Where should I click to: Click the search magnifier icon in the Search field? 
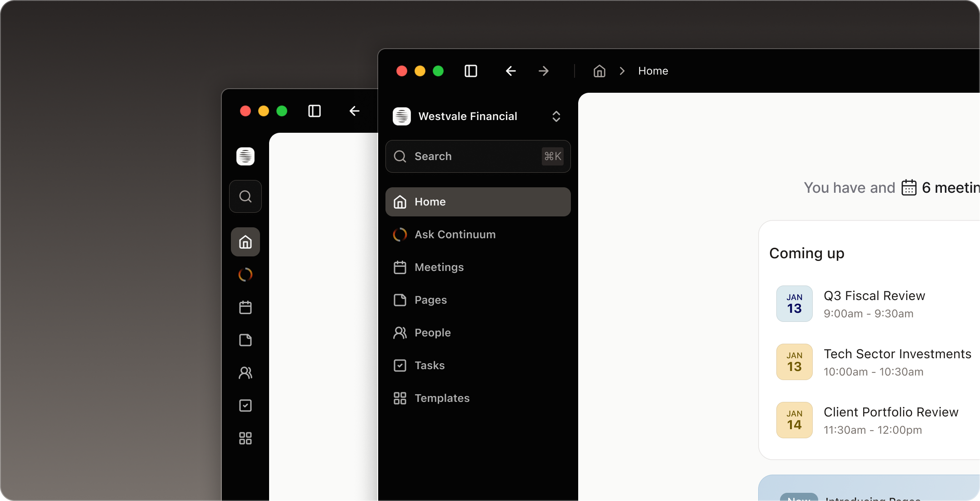(400, 156)
